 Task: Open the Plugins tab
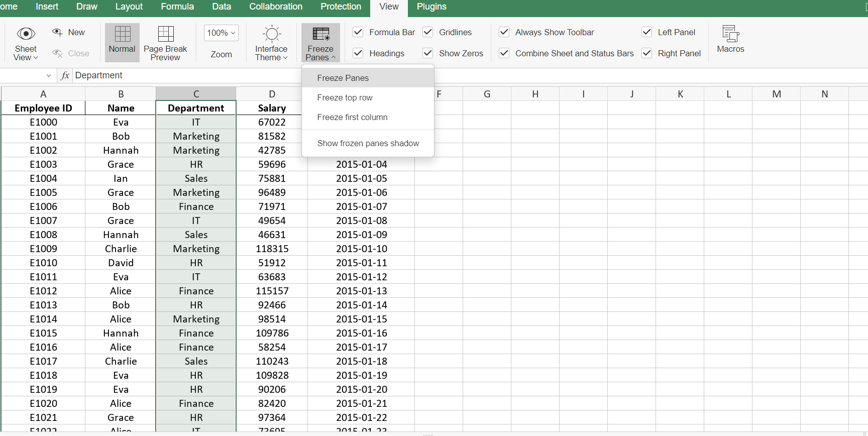(x=431, y=7)
